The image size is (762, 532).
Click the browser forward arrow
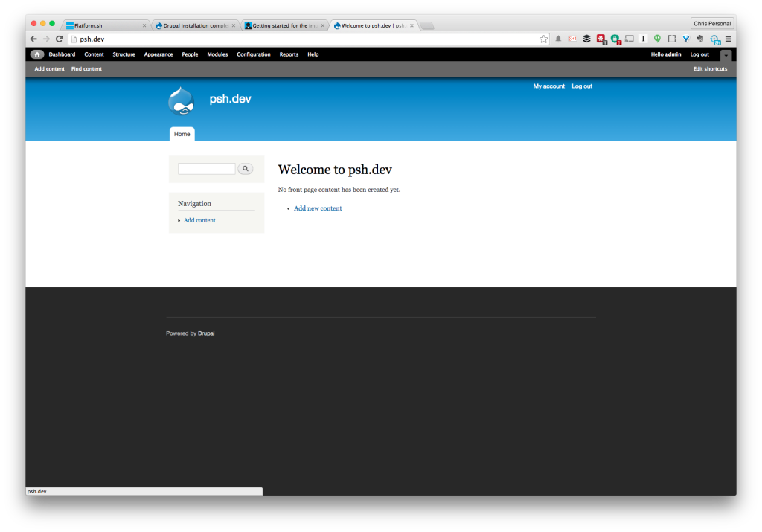[46, 39]
